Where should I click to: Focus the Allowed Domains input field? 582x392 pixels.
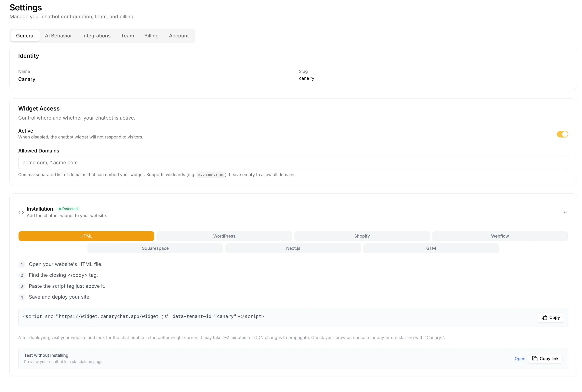coord(293,163)
